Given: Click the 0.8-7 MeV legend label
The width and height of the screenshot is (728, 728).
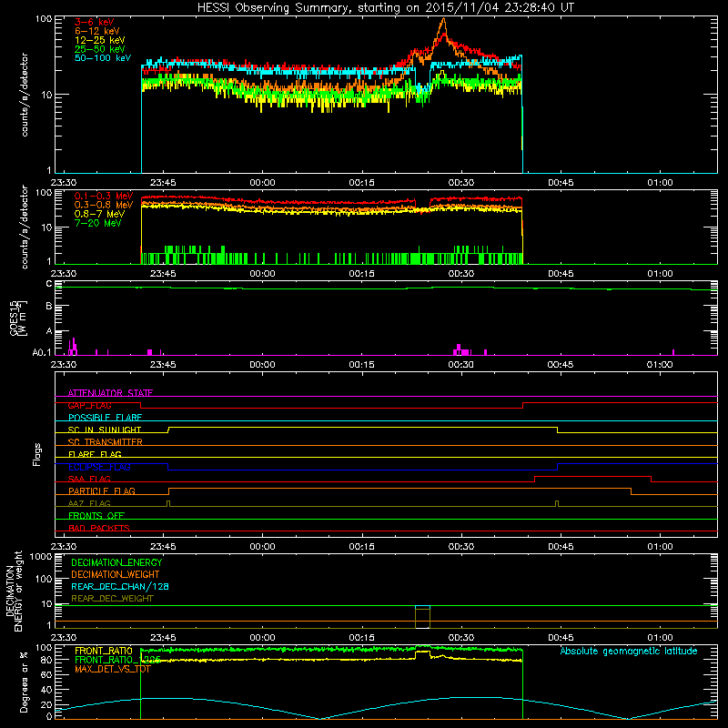Looking at the screenshot, I should [x=99, y=214].
